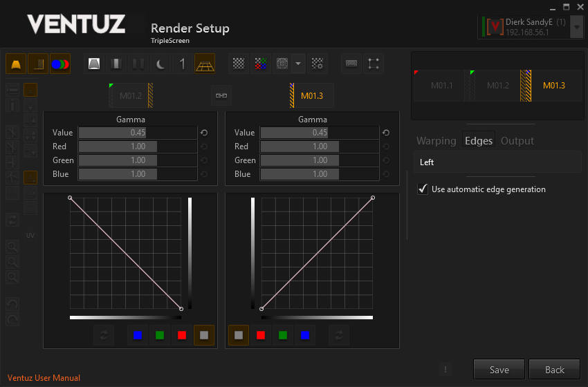Switch to the Warping tab
The height and width of the screenshot is (387, 588).
[436, 141]
